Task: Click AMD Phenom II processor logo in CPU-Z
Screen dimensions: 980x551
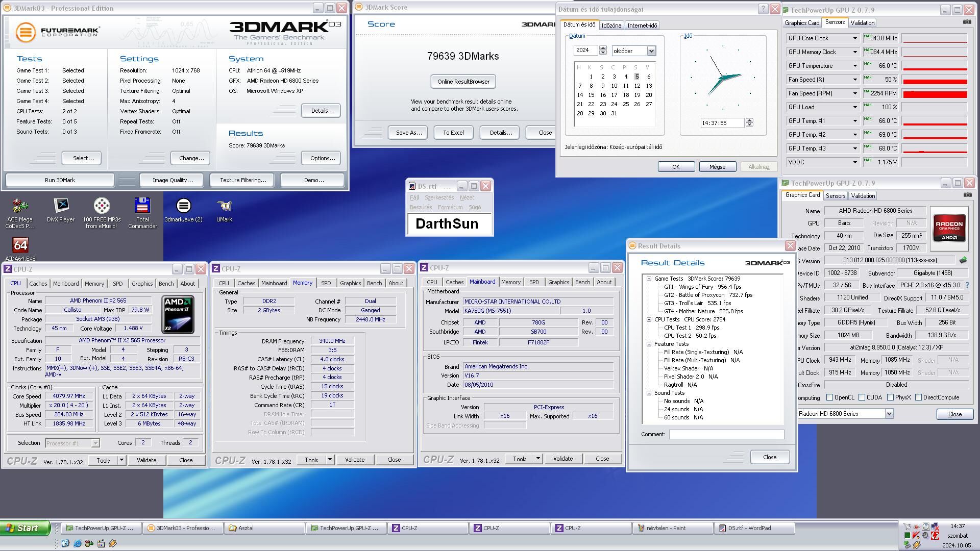Action: click(178, 314)
